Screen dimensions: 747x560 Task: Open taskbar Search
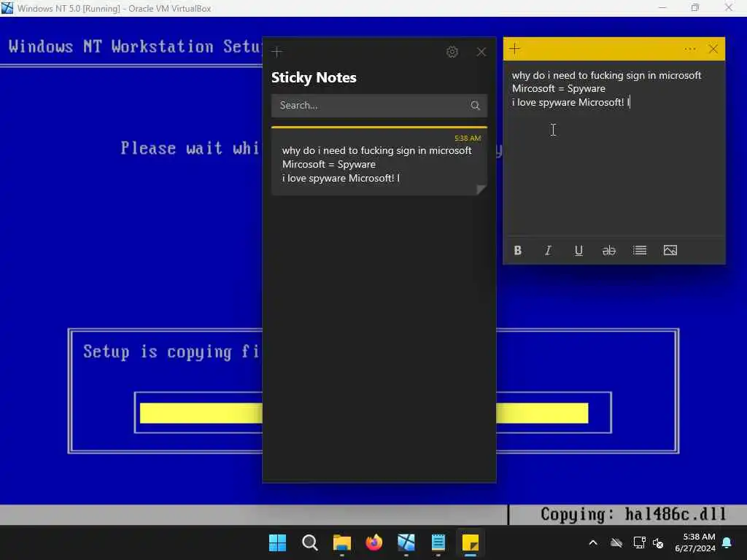[309, 542]
